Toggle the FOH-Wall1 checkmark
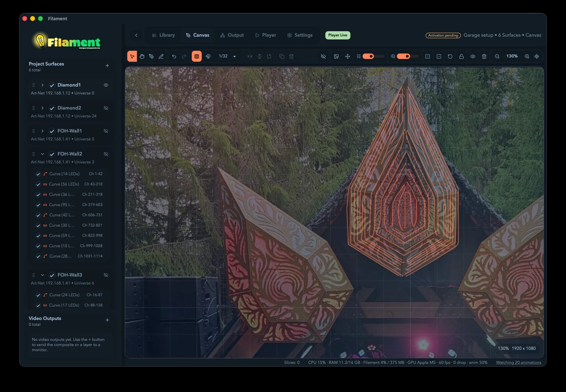This screenshot has height=392, width=566. pyautogui.click(x=52, y=131)
